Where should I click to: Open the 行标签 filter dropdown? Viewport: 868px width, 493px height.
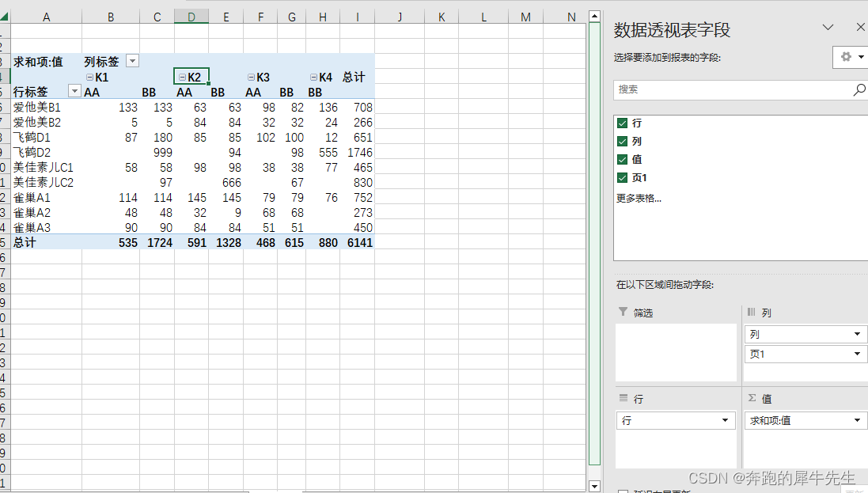click(x=74, y=91)
